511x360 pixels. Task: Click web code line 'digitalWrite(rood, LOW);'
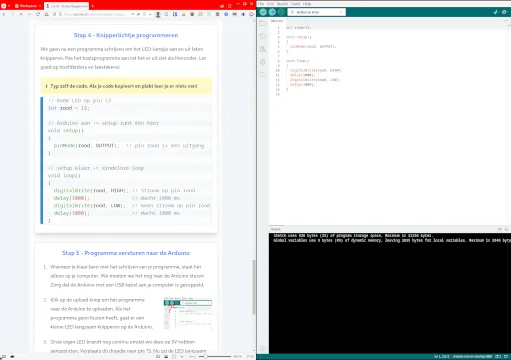pos(89,205)
